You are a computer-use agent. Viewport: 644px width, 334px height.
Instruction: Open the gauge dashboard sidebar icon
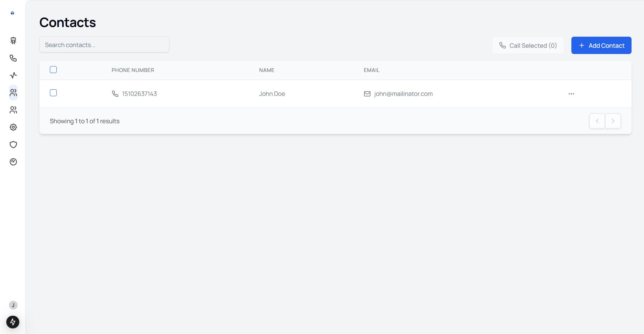13,162
